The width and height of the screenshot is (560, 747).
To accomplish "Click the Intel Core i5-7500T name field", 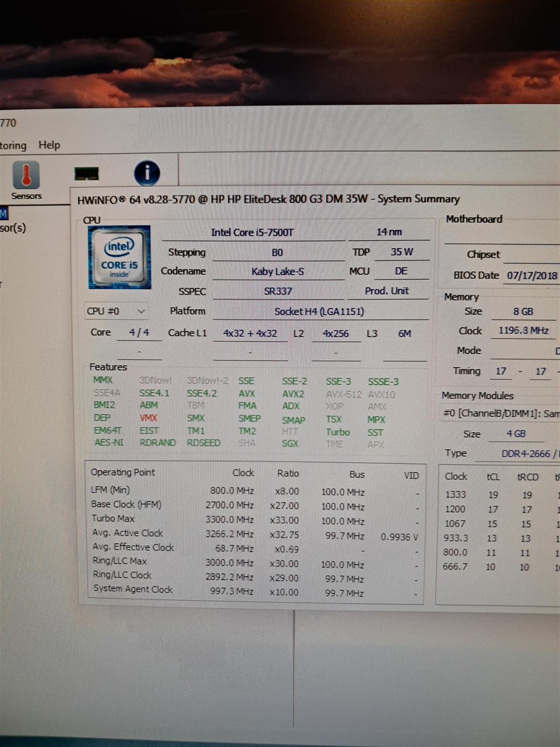I will point(252,232).
